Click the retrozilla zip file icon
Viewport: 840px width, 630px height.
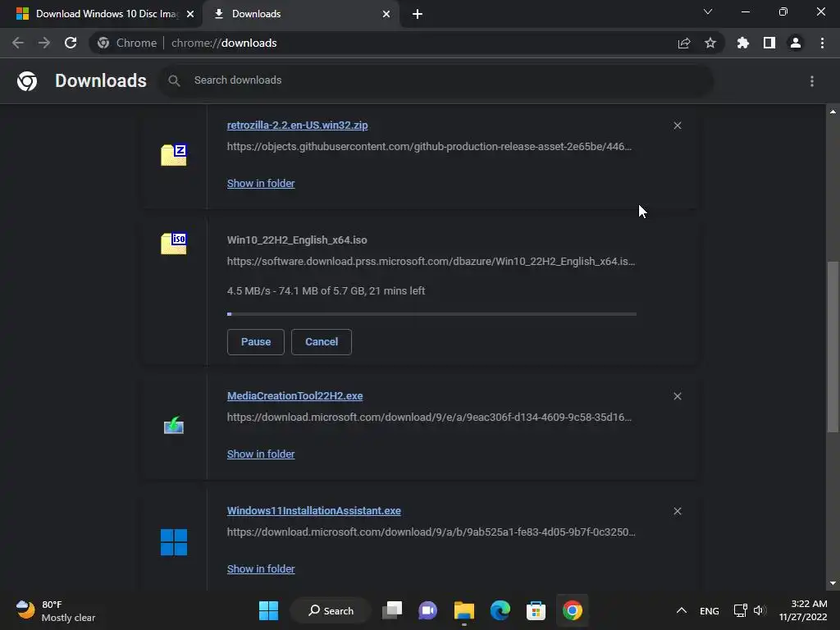pyautogui.click(x=174, y=155)
